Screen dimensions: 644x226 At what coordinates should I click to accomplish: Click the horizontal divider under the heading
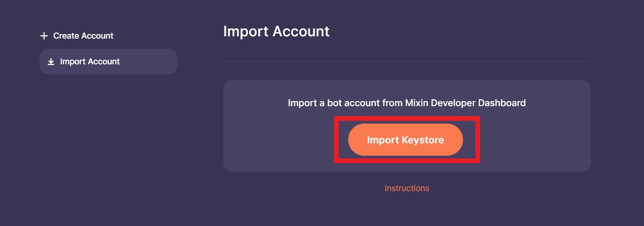[x=407, y=61]
